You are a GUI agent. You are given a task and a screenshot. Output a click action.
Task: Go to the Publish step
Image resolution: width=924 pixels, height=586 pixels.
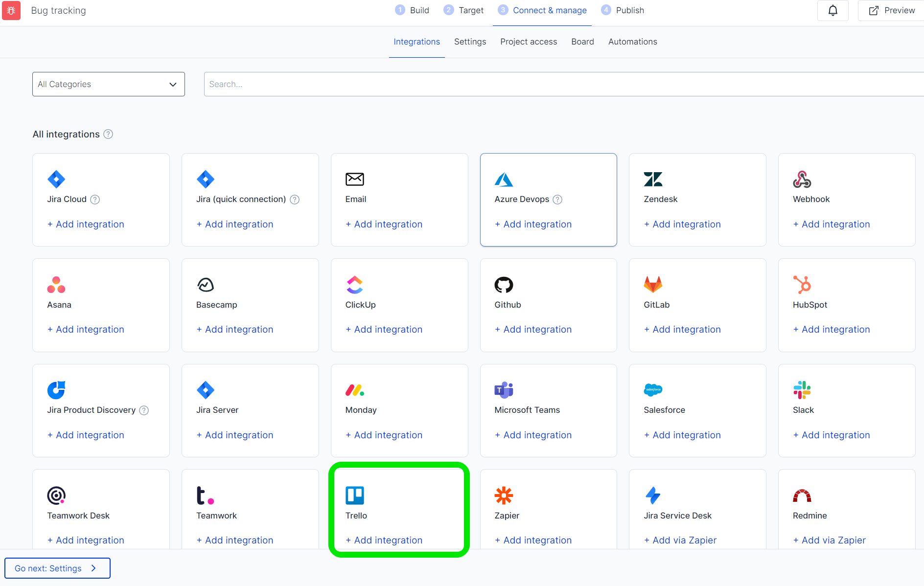click(x=623, y=10)
